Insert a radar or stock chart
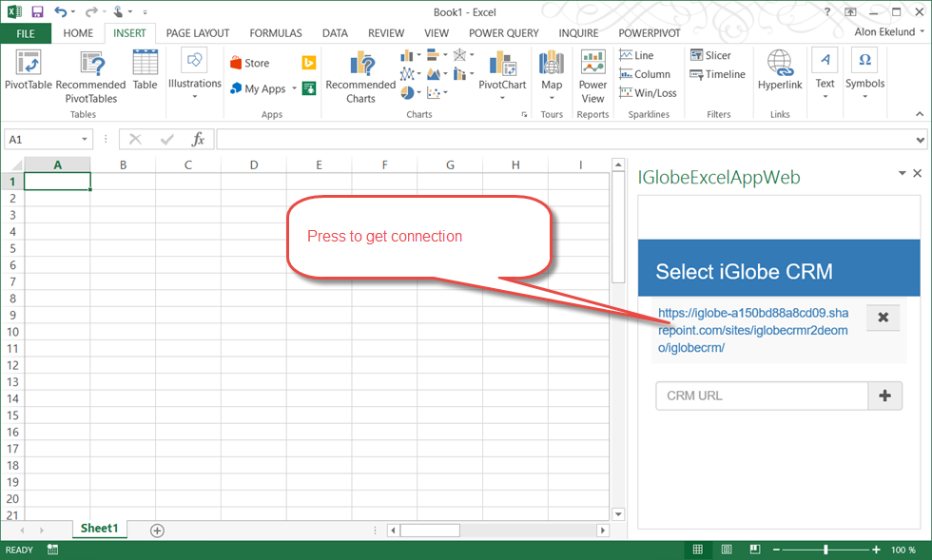932x560 pixels. [464, 55]
